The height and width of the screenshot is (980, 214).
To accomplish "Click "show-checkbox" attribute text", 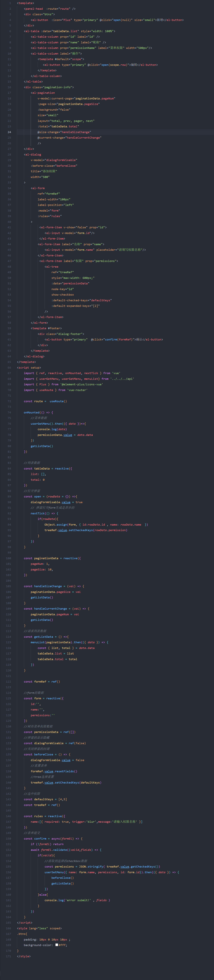I will click(x=63, y=295).
